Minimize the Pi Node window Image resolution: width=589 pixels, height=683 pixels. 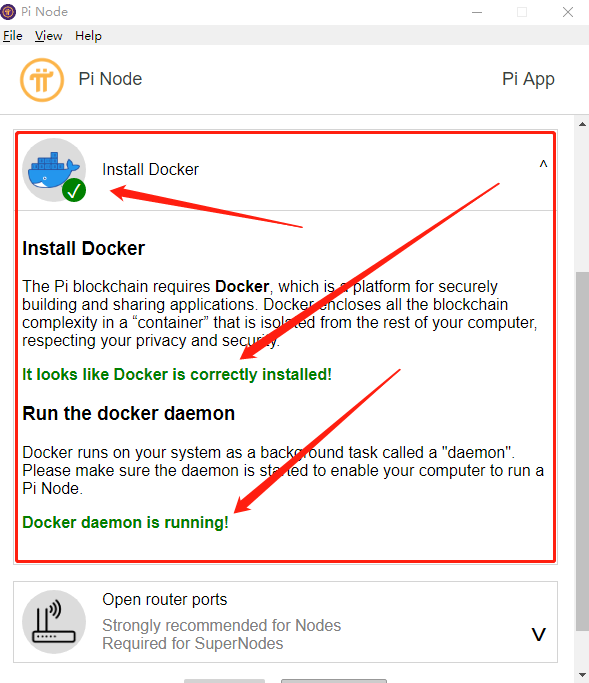(x=477, y=12)
